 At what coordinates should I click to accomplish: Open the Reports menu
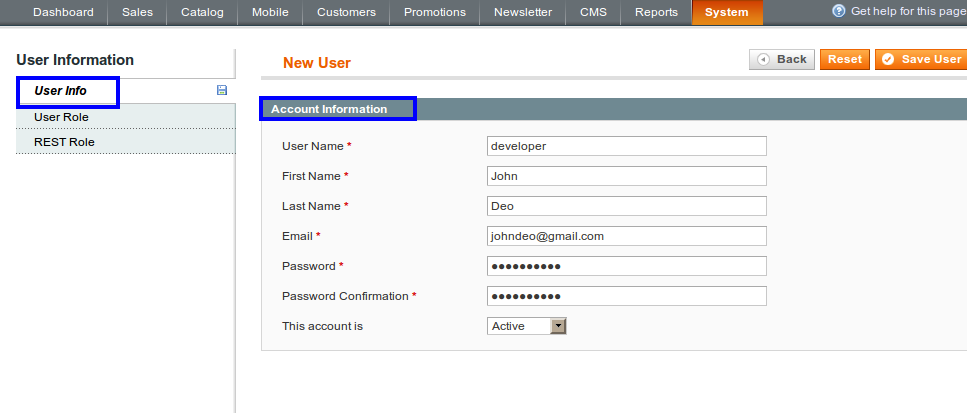point(656,13)
